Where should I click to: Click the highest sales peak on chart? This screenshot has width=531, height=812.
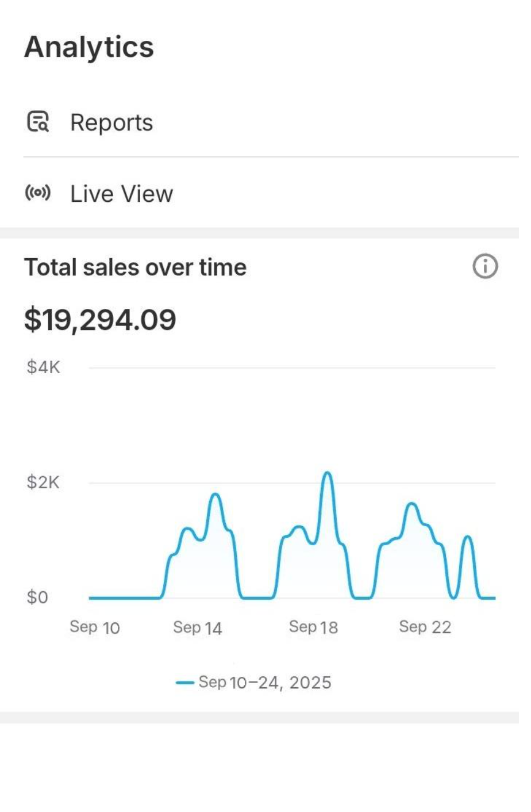coord(327,473)
